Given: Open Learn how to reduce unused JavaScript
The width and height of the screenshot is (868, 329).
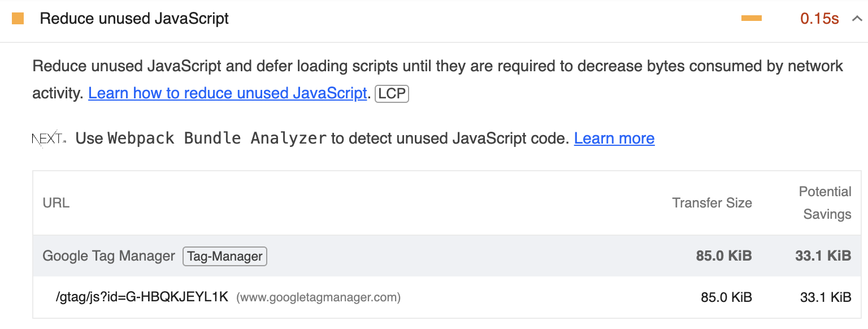Looking at the screenshot, I should pos(228,93).
